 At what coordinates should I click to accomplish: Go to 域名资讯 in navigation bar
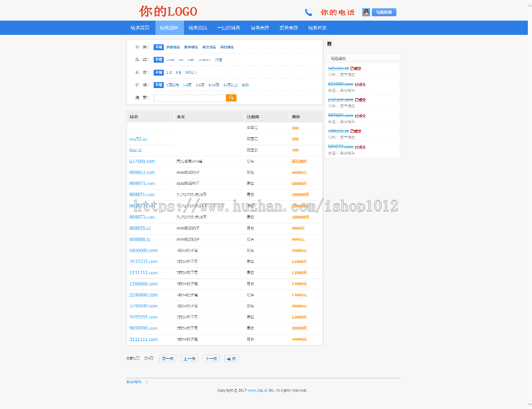point(198,28)
